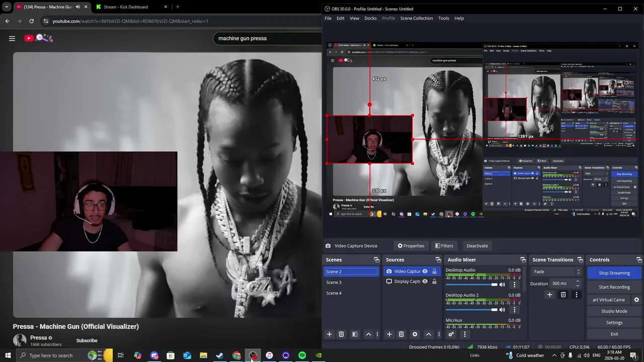Open Sources dock more options menu

pos(439,334)
